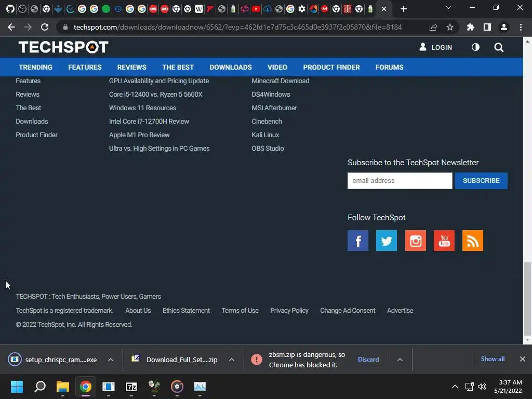
Task: Open Kali Linux footer link
Action: tap(265, 135)
